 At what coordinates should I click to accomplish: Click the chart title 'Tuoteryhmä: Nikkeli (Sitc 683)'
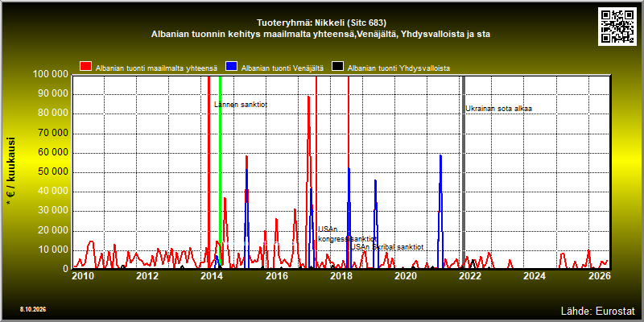[x=321, y=23]
